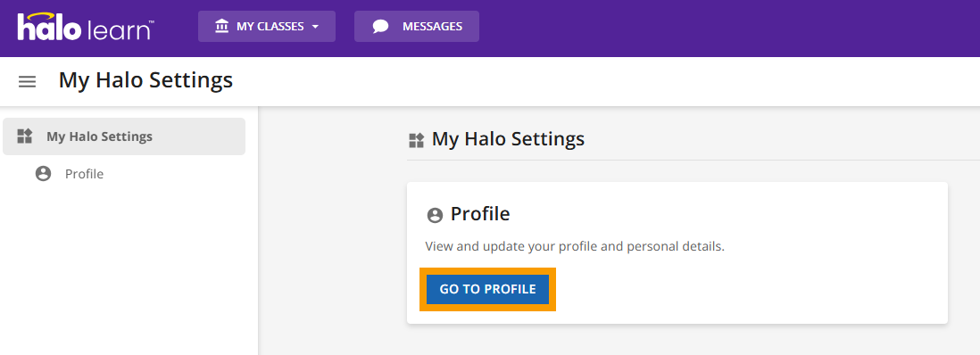Open the My Classes menu
The width and height of the screenshot is (980, 355).
[267, 26]
